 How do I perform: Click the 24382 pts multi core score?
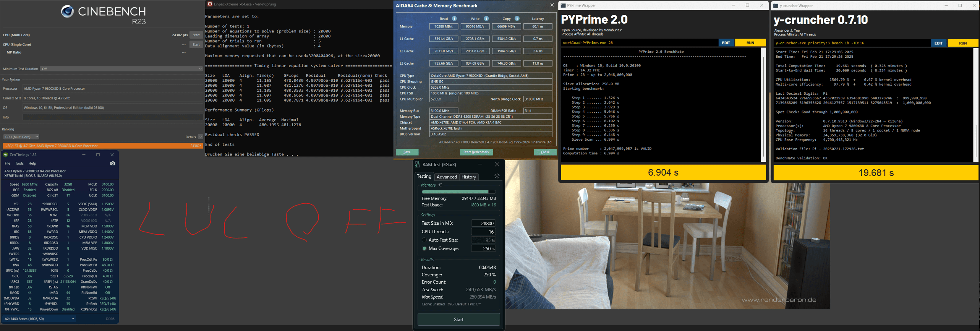pos(180,35)
